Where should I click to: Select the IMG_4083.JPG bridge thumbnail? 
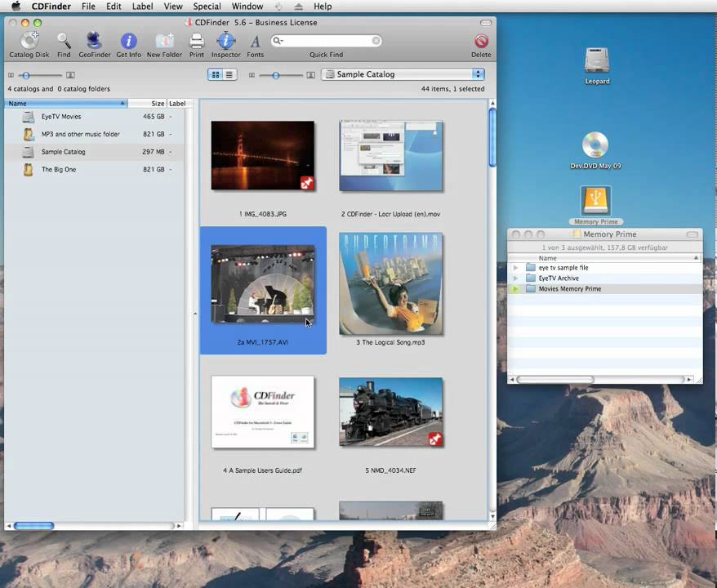tap(262, 155)
